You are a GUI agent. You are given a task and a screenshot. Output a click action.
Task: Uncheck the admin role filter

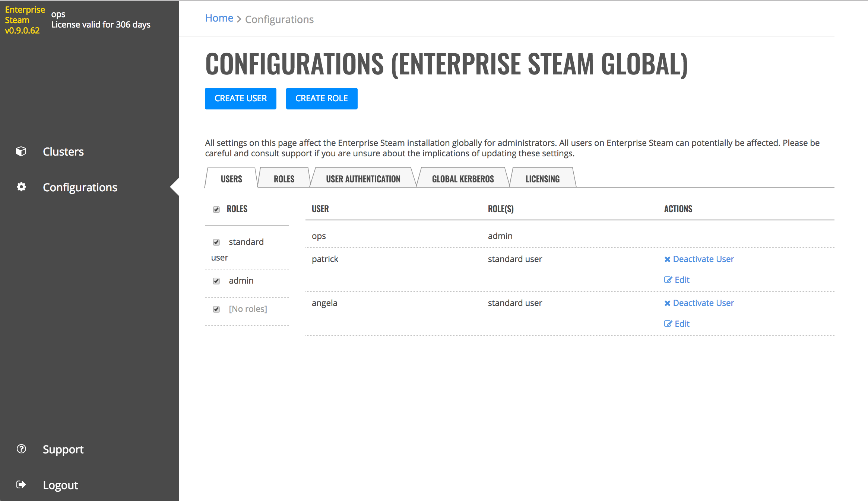(216, 281)
